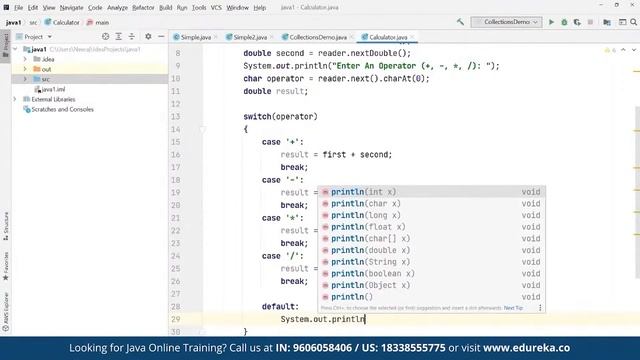Open run configuration CollectionsDemo dropdown
The width and height of the screenshot is (640, 360).
506,22
